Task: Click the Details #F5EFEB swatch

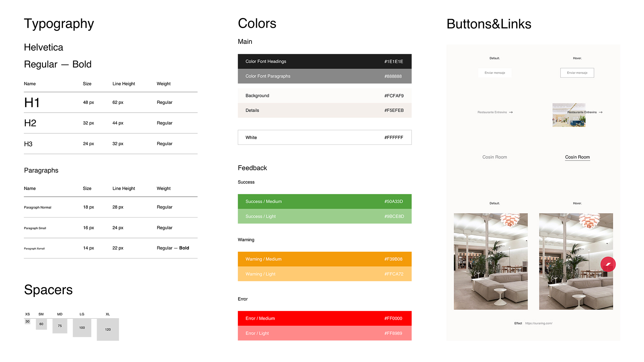Action: pos(324,110)
